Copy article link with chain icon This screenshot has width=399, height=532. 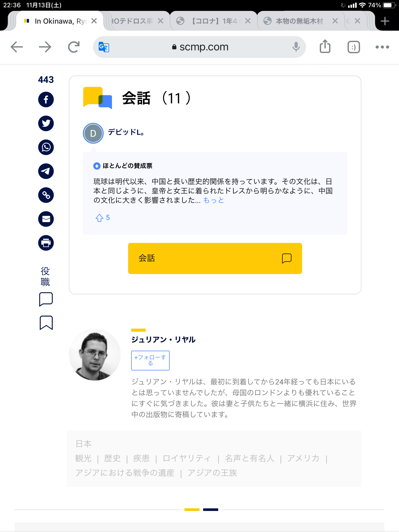46,195
